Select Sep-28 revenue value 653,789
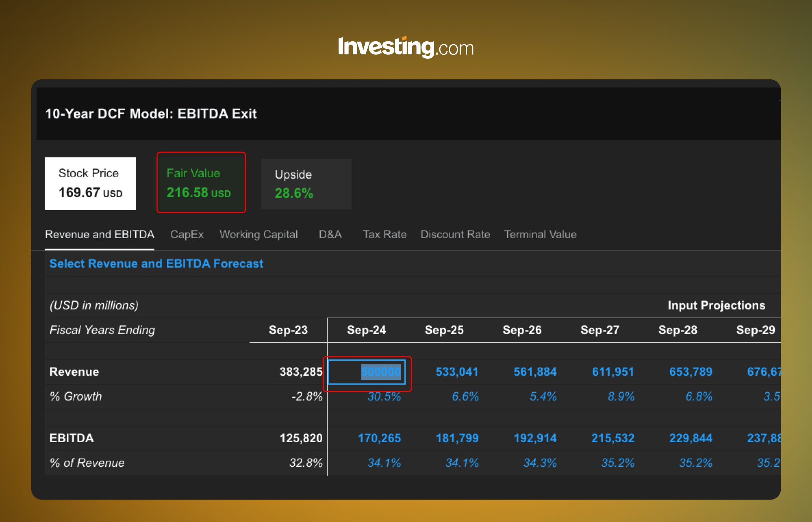This screenshot has height=522, width=812. coord(691,372)
